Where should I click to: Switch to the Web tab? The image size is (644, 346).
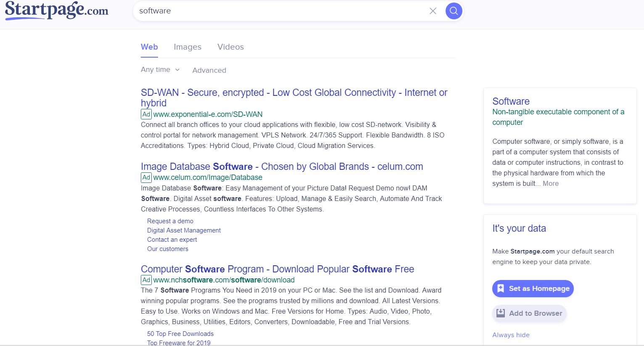coord(149,47)
